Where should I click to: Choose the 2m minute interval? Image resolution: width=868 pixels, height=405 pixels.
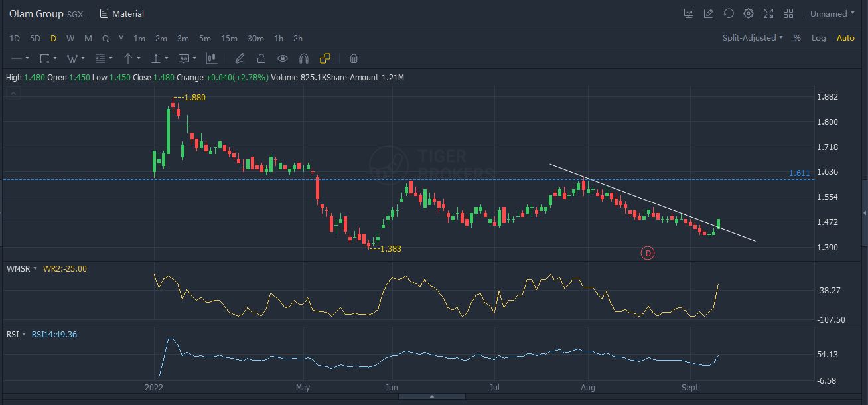[161, 38]
